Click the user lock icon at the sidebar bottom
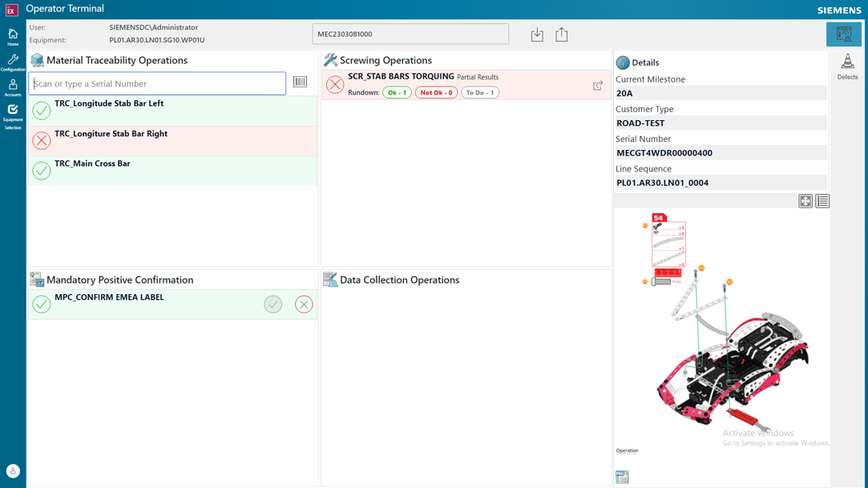 (x=13, y=471)
